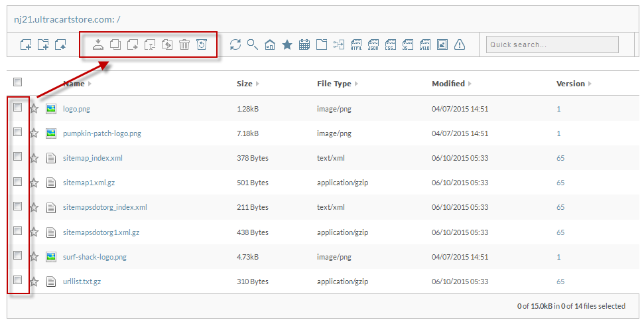
Task: Check the box for sitemap_index.xml
Action: click(x=18, y=157)
